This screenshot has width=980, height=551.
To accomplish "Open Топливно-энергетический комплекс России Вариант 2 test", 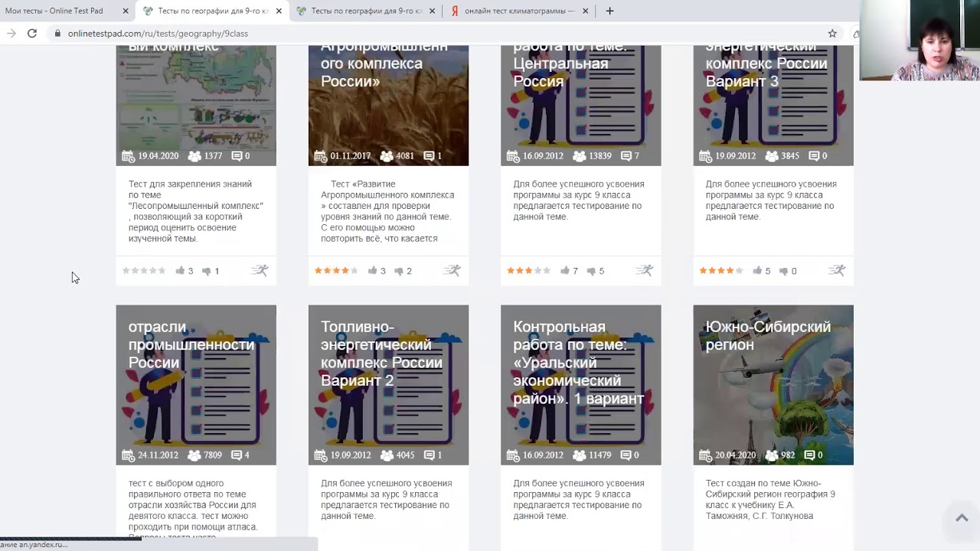I will pos(381,354).
